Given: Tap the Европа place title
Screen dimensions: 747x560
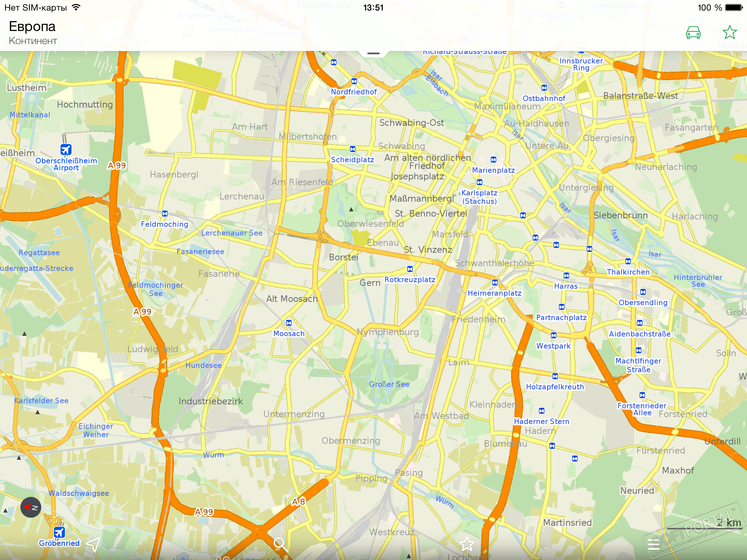Looking at the screenshot, I should pyautogui.click(x=32, y=27).
